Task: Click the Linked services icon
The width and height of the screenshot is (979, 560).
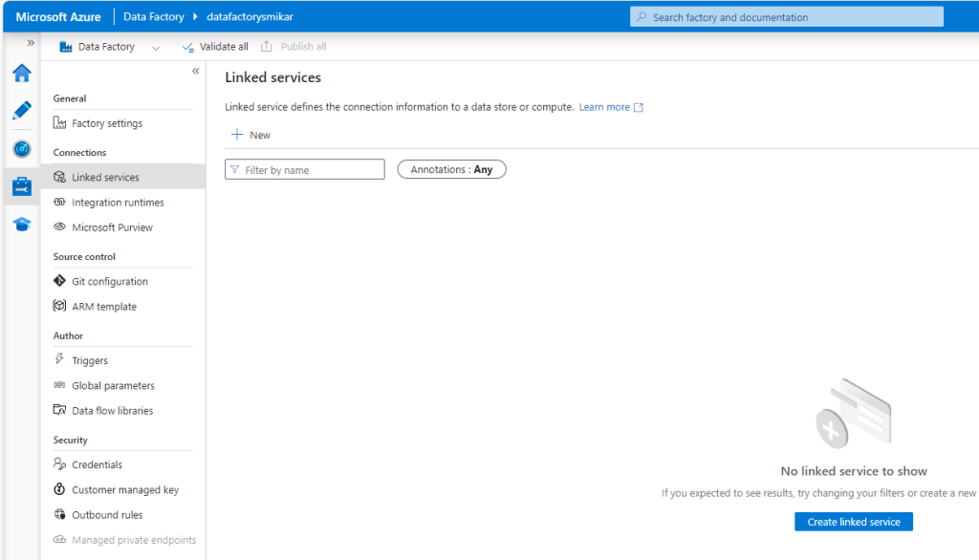Action: [x=59, y=177]
